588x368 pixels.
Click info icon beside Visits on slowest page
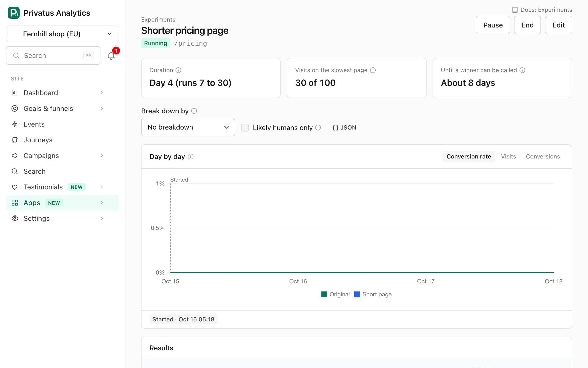373,70
